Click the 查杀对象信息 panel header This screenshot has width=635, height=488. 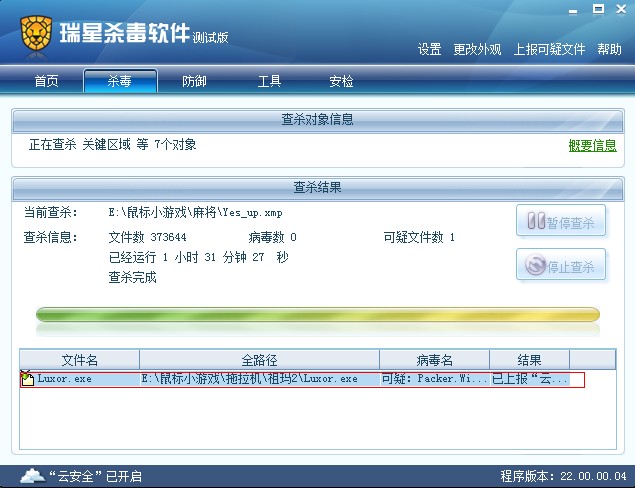(x=318, y=119)
